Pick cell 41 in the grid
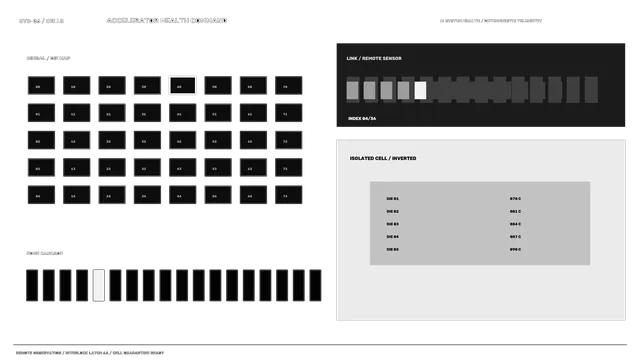This screenshot has width=640, height=360. [x=182, y=113]
